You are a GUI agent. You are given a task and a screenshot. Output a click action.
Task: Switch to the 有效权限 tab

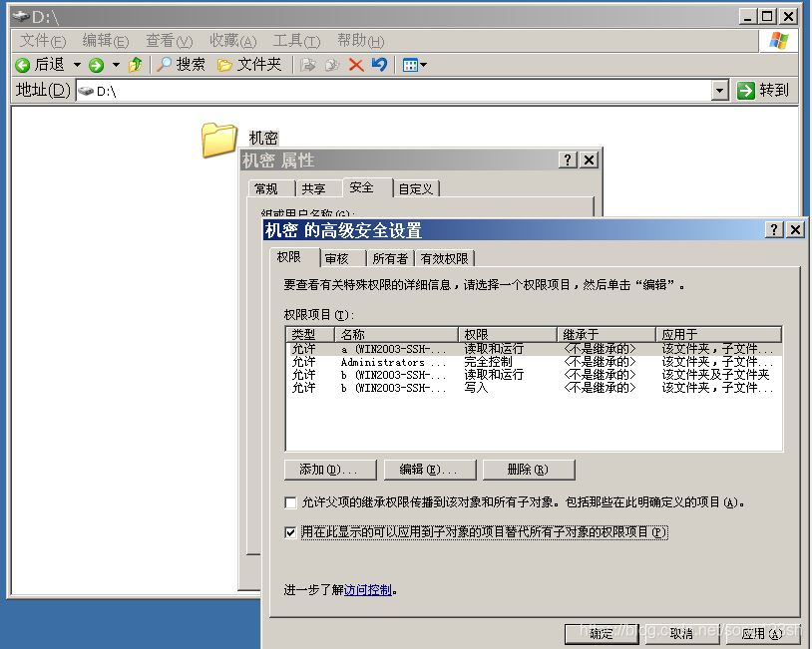click(444, 258)
